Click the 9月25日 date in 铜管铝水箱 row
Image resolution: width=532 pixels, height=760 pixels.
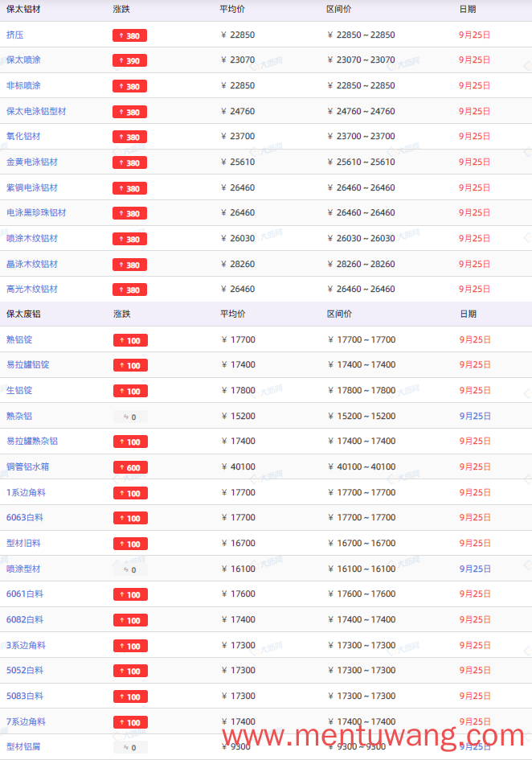click(x=475, y=466)
